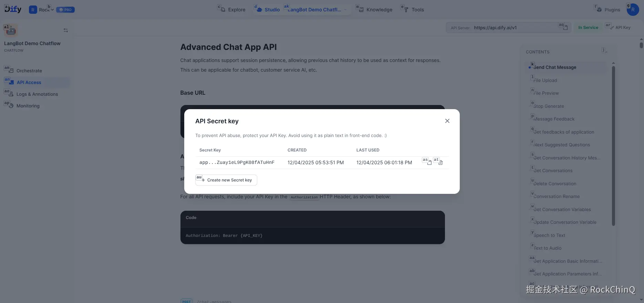Copy the secret key in the dialog
644x303 pixels.
(429, 163)
